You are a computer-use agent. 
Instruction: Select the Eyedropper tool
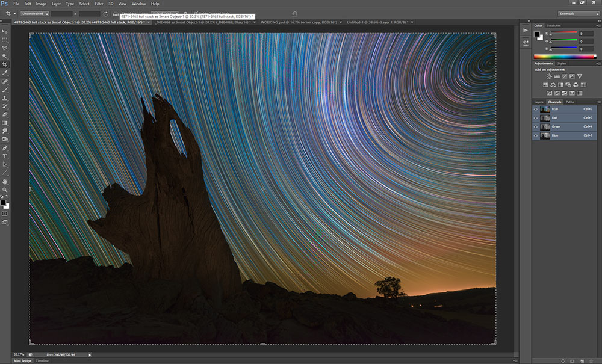[5, 73]
